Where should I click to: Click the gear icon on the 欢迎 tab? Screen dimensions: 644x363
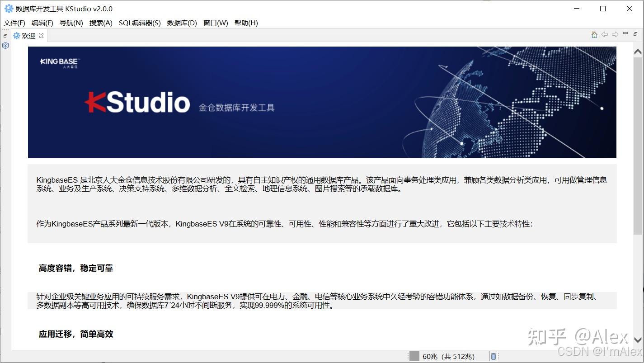(17, 36)
